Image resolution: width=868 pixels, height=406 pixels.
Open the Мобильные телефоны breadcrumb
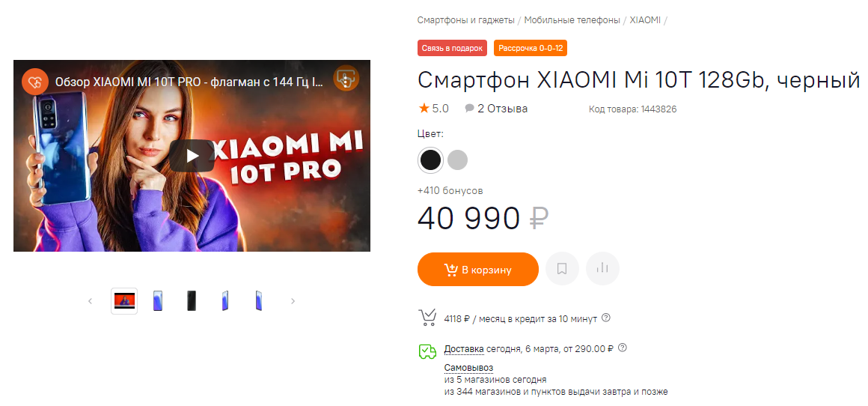coord(572,20)
